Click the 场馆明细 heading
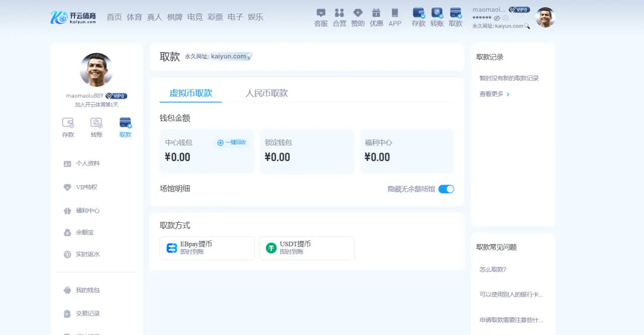Image resolution: width=644 pixels, height=335 pixels. pyautogui.click(x=175, y=189)
